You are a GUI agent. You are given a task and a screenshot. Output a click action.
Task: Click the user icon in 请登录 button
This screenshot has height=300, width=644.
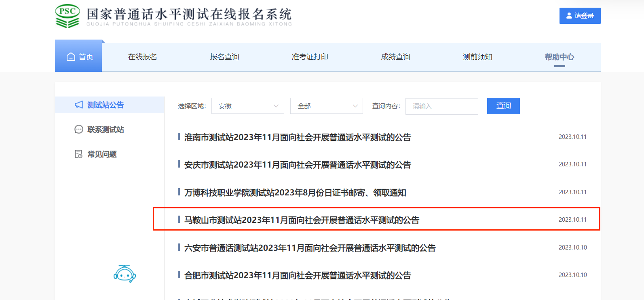(x=569, y=16)
